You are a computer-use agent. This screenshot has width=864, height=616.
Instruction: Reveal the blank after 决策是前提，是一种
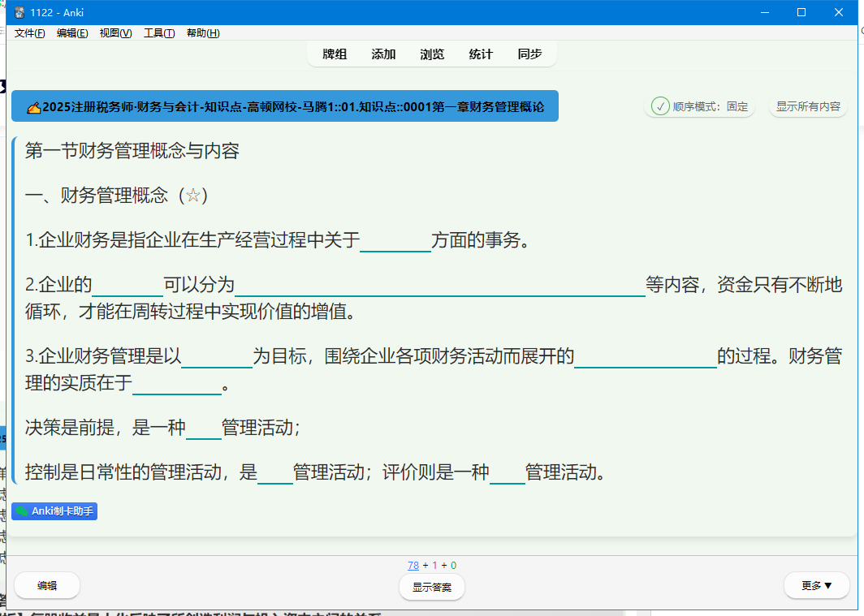[204, 429]
